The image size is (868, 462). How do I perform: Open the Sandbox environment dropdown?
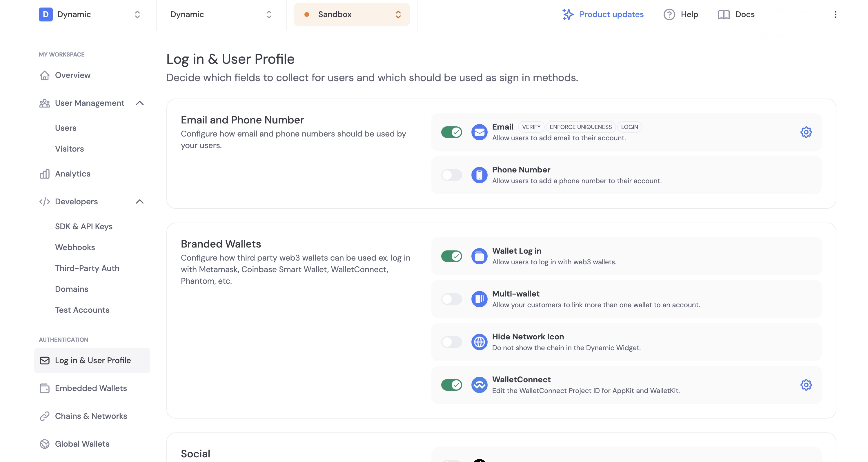[352, 14]
